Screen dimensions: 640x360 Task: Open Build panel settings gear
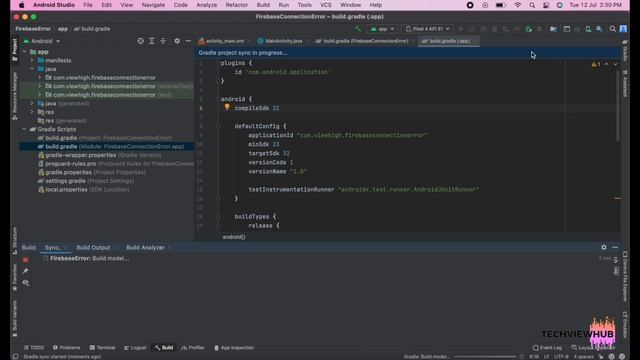point(604,247)
